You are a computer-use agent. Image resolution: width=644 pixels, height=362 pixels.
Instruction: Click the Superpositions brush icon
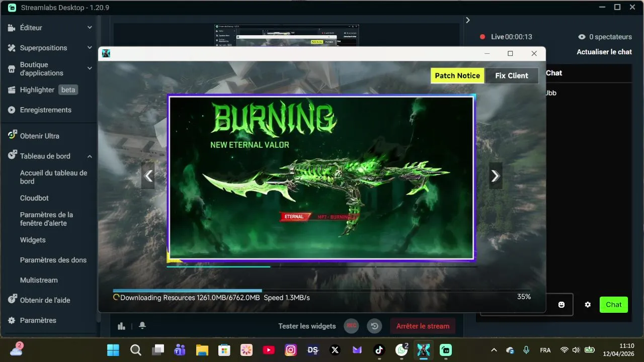click(x=12, y=48)
